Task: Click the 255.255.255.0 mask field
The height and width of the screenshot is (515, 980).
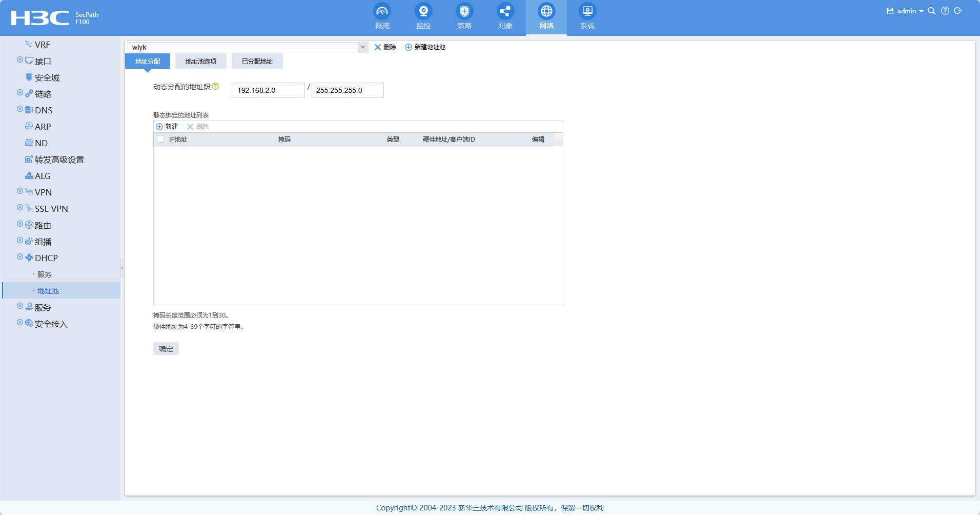Action: tap(348, 90)
